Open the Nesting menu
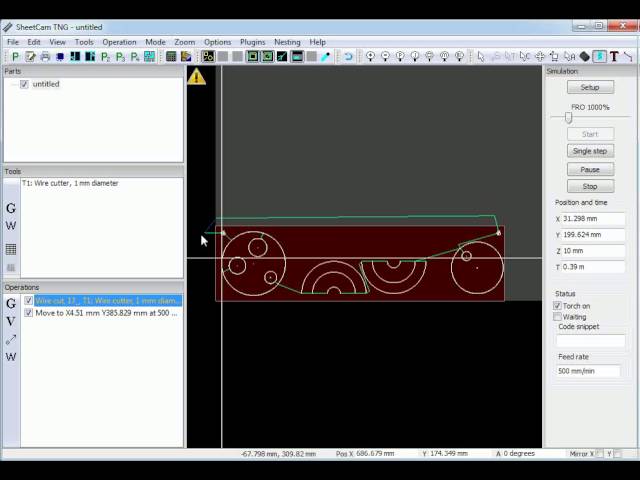This screenshot has width=640, height=480. click(x=287, y=42)
